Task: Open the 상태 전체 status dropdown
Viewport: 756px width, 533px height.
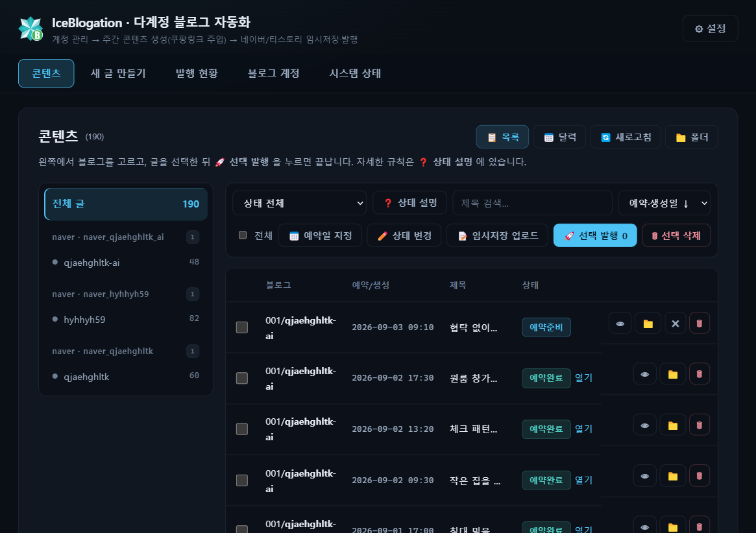Action: point(299,203)
